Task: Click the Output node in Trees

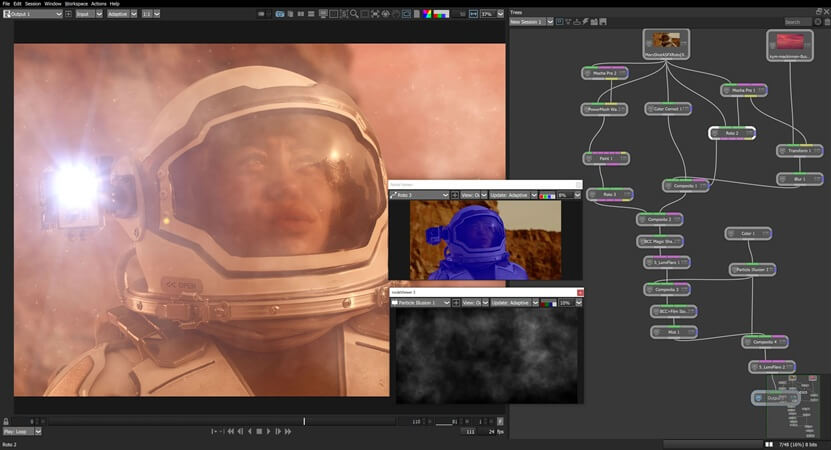Action: [x=774, y=398]
